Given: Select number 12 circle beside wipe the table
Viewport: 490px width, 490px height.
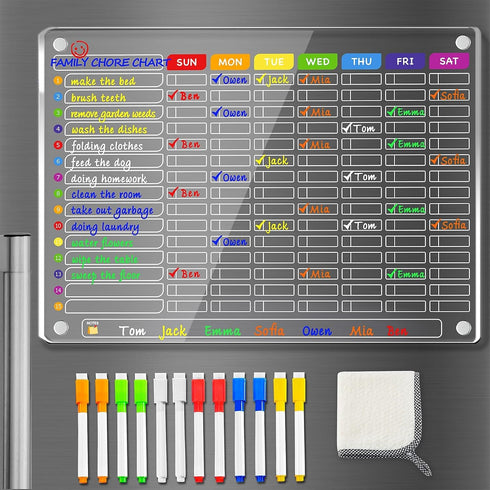Looking at the screenshot, I should pyautogui.click(x=58, y=258).
